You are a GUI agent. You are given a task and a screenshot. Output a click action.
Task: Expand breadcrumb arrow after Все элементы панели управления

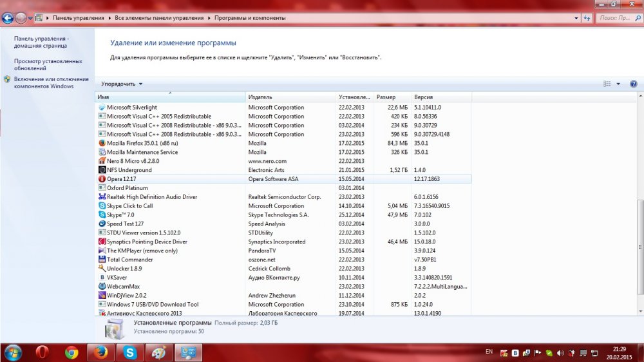[x=209, y=18]
